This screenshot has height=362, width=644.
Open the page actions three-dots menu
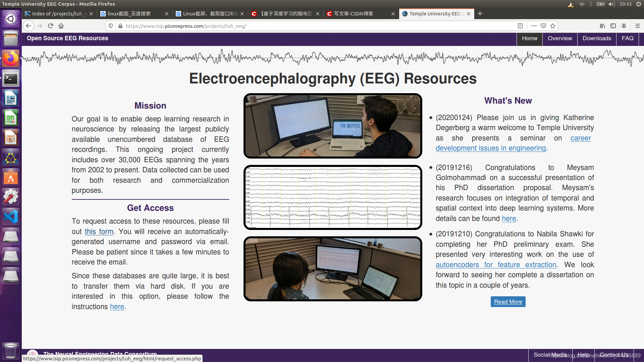tap(534, 26)
